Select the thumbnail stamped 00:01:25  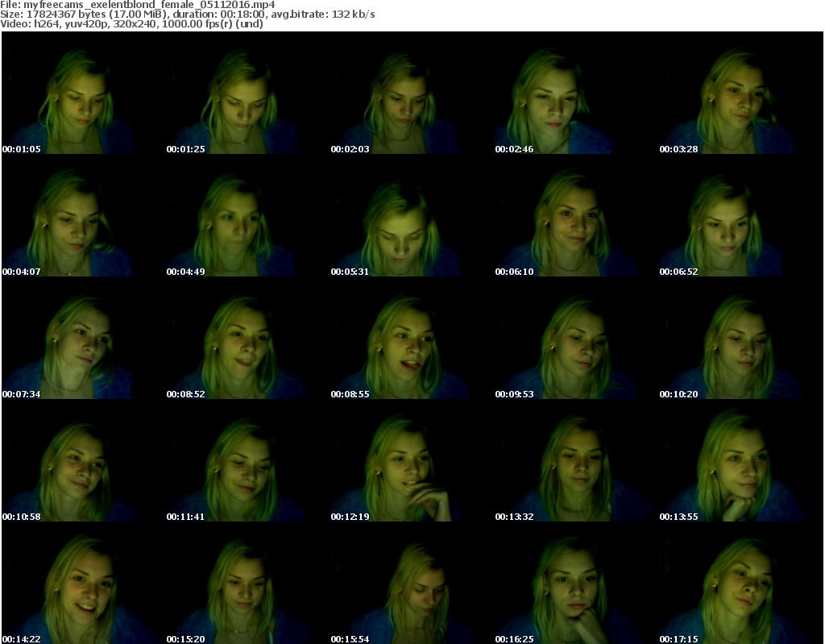[x=248, y=93]
